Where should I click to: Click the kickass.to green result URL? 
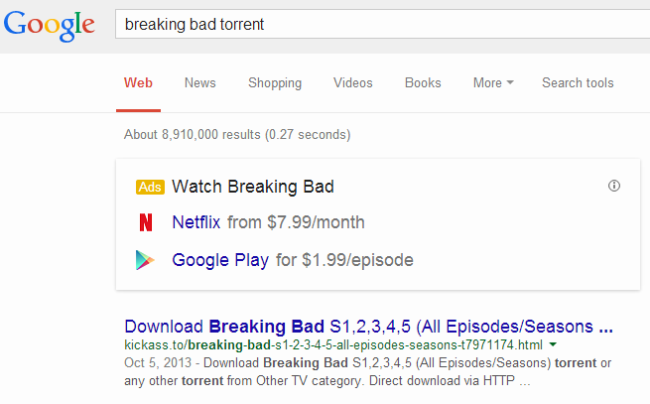[333, 345]
